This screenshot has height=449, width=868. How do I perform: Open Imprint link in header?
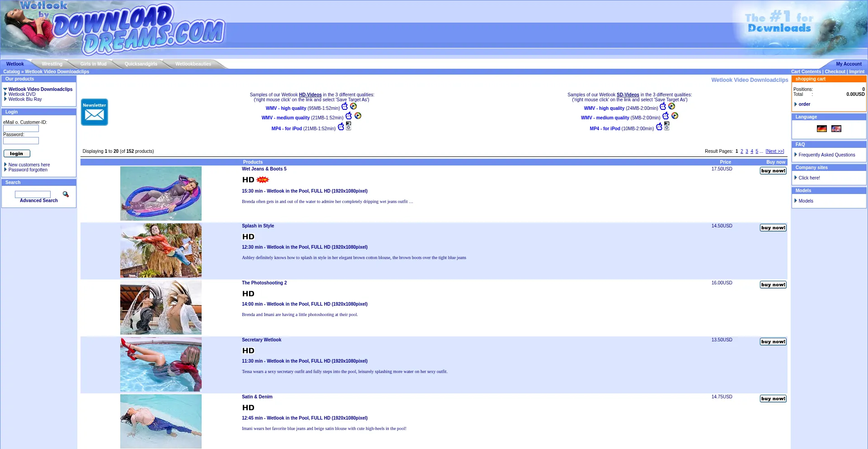[x=857, y=72]
